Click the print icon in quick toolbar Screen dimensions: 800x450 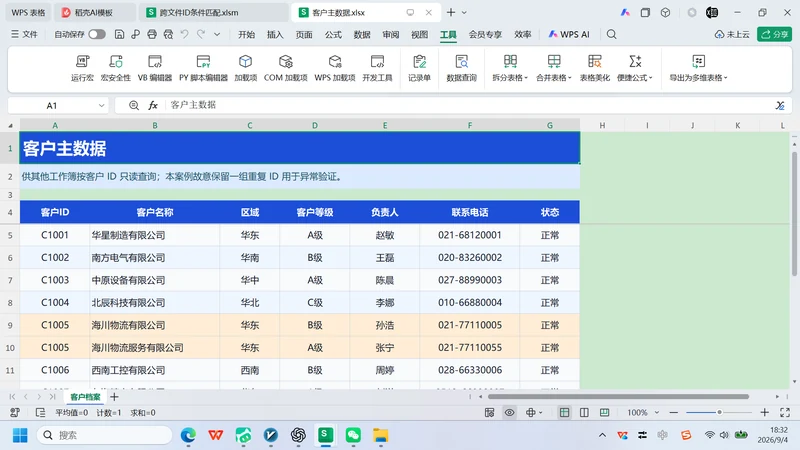(152, 34)
